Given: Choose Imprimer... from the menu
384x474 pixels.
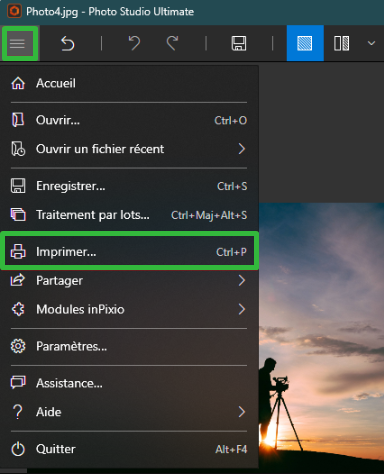Looking at the screenshot, I should tap(129, 252).
